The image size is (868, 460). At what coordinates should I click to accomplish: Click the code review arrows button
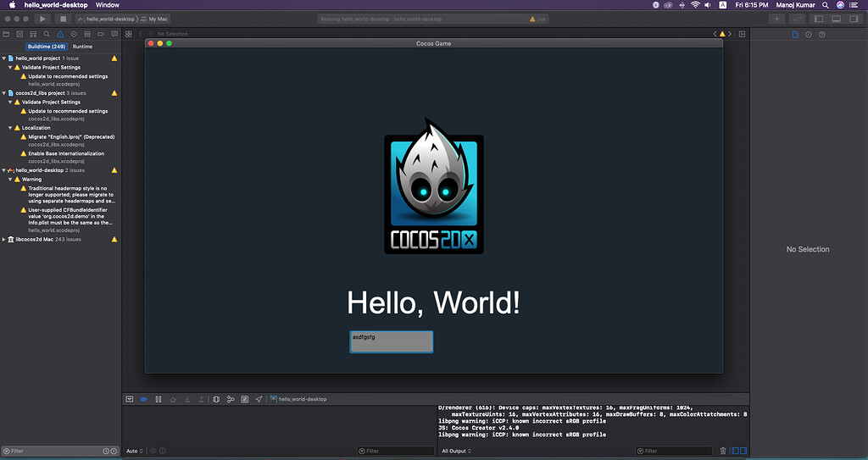pyautogui.click(x=797, y=19)
